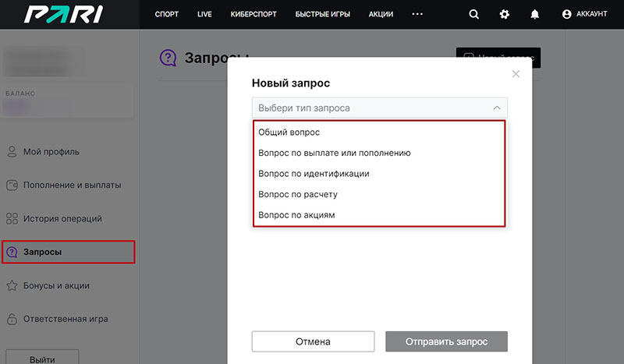The height and width of the screenshot is (364, 624).
Task: Click the lock icon beside Ответственная игра
Action: pyautogui.click(x=12, y=319)
